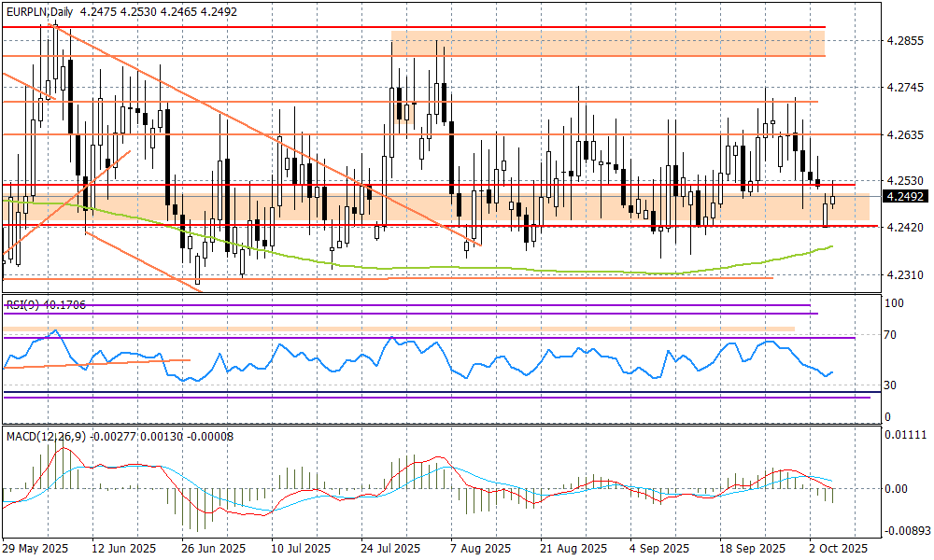
Task: Click the 4.2310 price axis label
Action: click(904, 275)
